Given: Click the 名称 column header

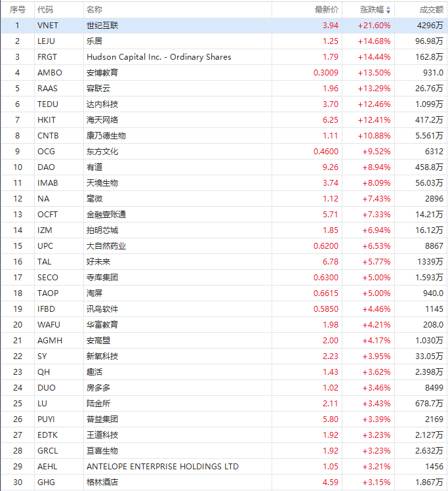Looking at the screenshot, I should (x=94, y=10).
